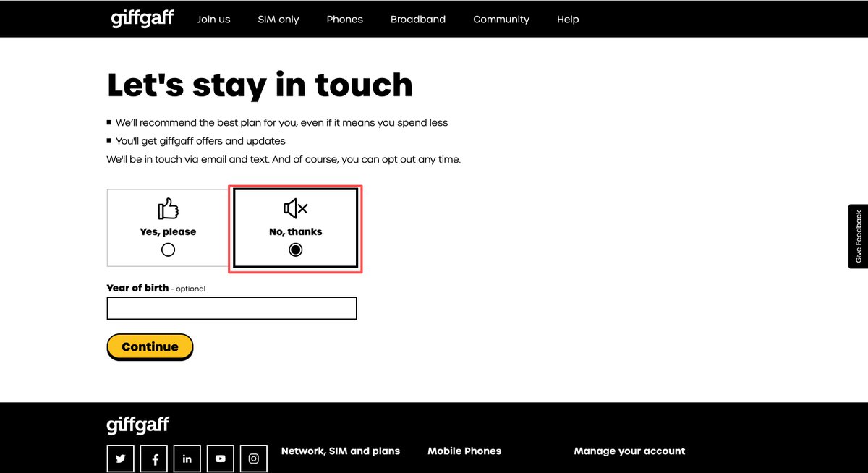Open giffgaff Twitter page icon

pos(121,459)
